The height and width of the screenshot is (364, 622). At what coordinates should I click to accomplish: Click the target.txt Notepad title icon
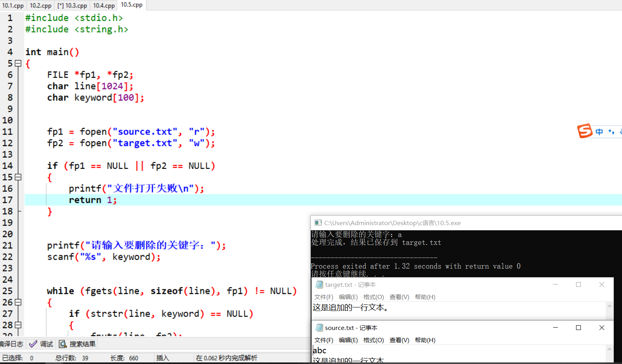tap(319, 284)
